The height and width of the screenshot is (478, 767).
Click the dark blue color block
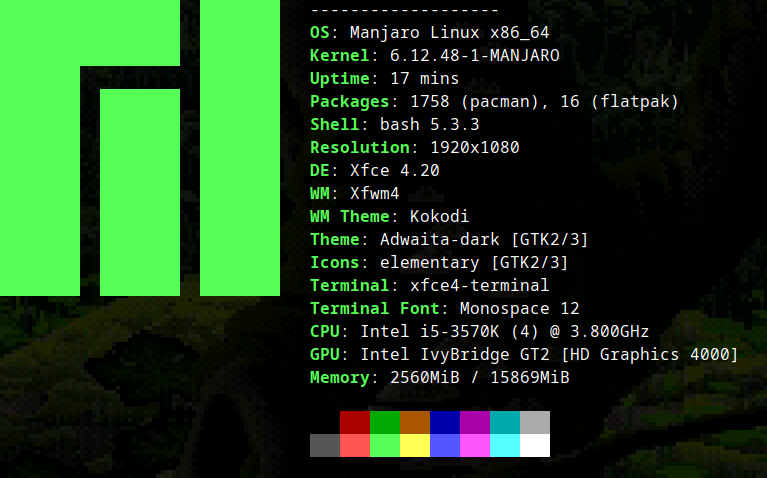[445, 423]
